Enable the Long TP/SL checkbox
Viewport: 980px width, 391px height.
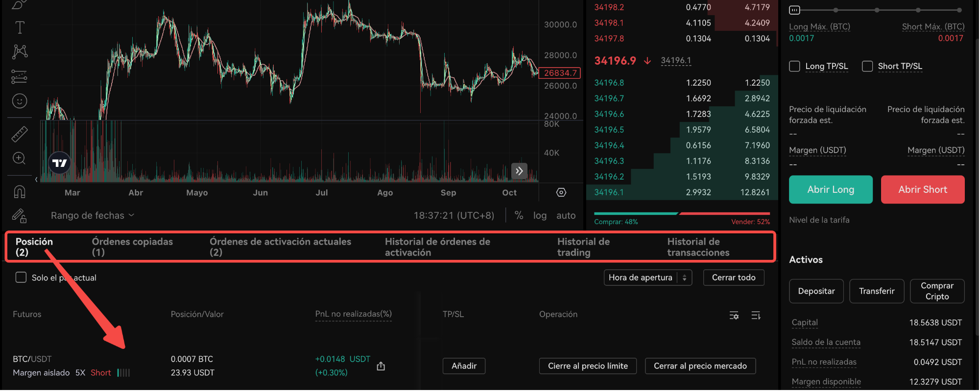point(794,66)
